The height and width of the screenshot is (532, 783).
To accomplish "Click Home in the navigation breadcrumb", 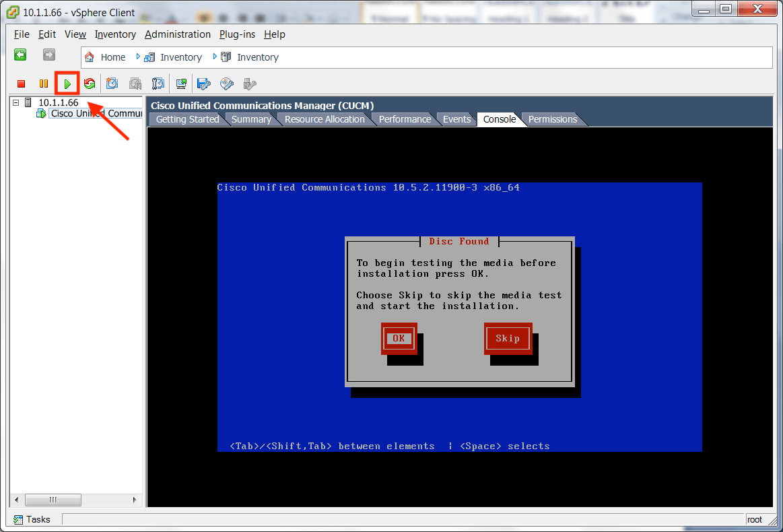I will (113, 57).
